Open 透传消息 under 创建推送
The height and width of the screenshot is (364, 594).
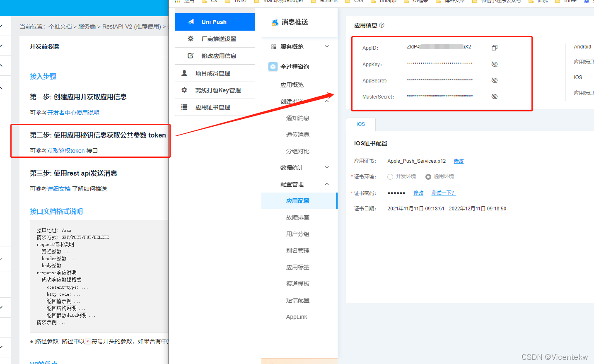298,135
